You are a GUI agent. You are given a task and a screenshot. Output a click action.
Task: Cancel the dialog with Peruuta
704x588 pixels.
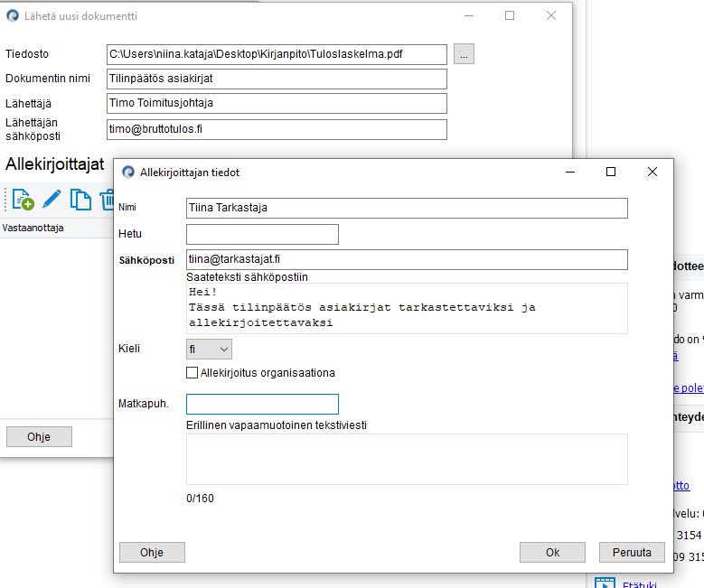pyautogui.click(x=632, y=552)
